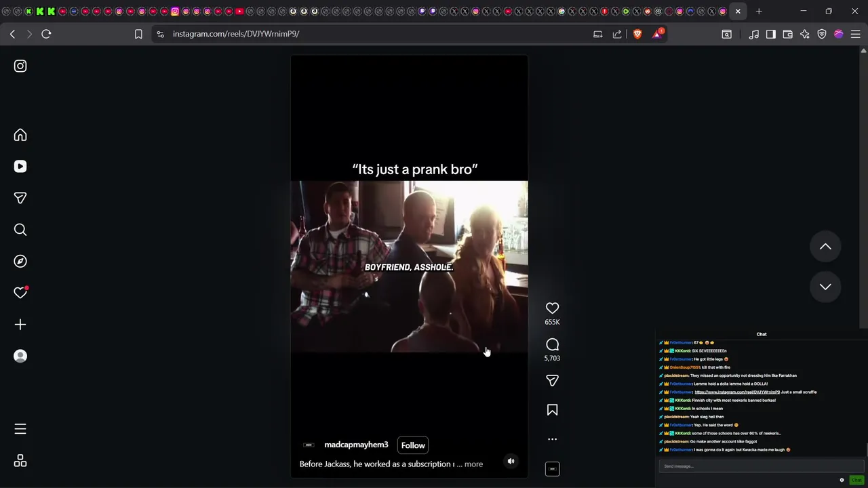Expand the caption with 'more'

[x=473, y=464]
